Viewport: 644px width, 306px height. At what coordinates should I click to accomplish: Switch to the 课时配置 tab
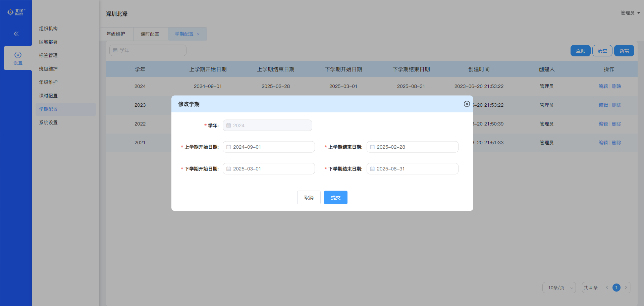click(x=150, y=34)
